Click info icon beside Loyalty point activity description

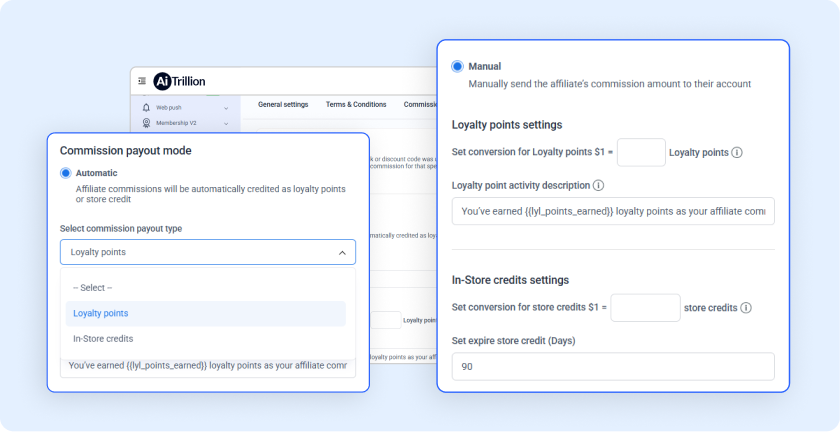(x=598, y=185)
